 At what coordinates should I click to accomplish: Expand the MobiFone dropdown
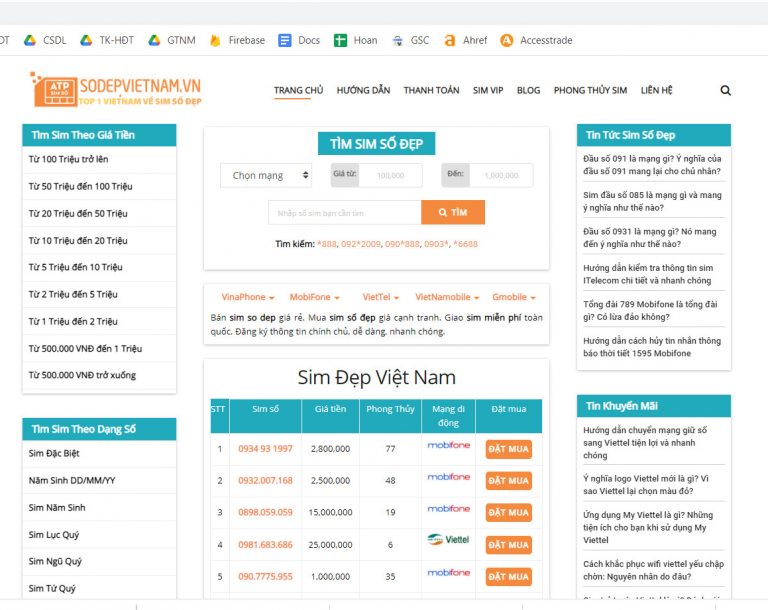[314, 297]
